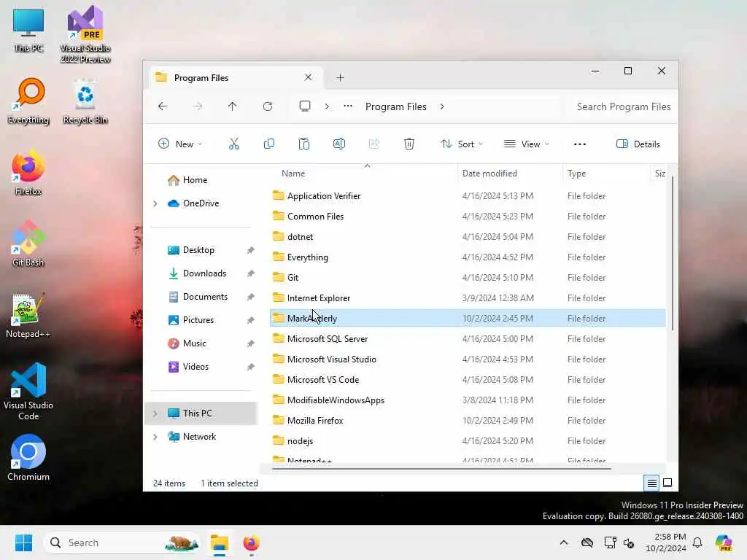The image size is (747, 560).
Task: Select the This PC desktop icon
Action: click(28, 31)
